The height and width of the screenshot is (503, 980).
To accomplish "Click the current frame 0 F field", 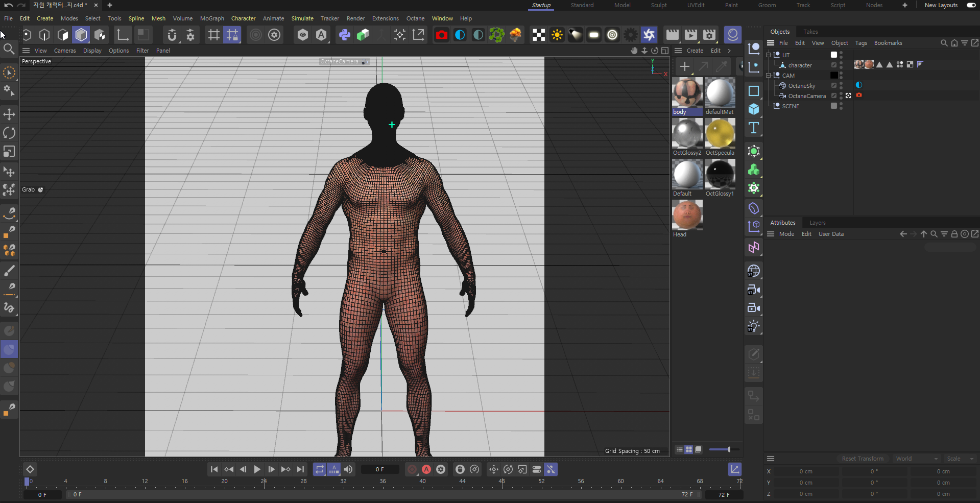I will pyautogui.click(x=379, y=469).
